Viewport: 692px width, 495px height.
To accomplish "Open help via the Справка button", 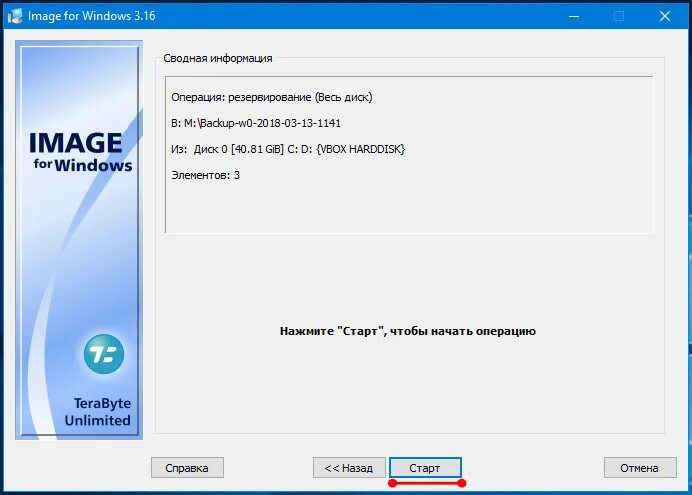I will pos(187,468).
